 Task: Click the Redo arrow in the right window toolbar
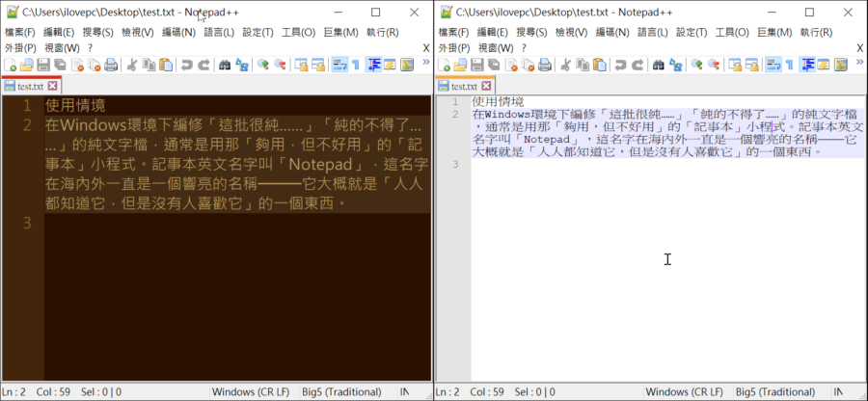point(637,66)
